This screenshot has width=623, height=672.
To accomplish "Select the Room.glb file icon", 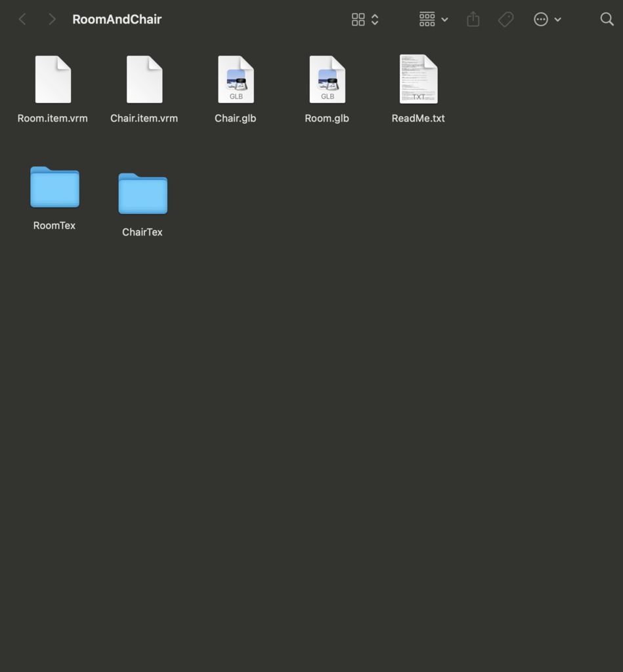I will pos(327,79).
